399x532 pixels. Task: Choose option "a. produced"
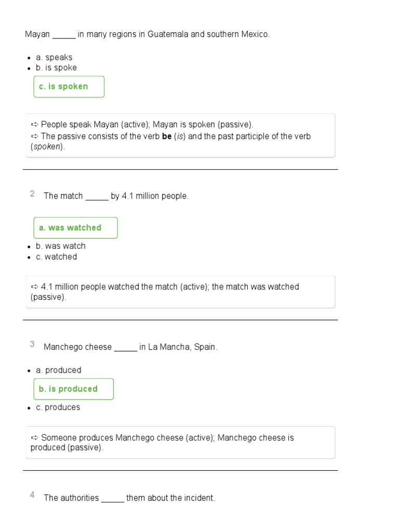pyautogui.click(x=58, y=370)
